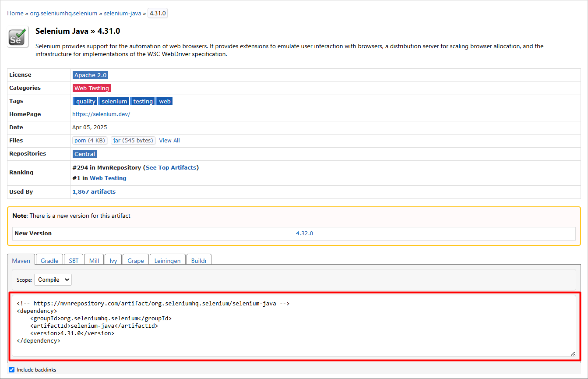This screenshot has height=379, width=588.
Task: Open the Leiningen tab
Action: coord(168,261)
